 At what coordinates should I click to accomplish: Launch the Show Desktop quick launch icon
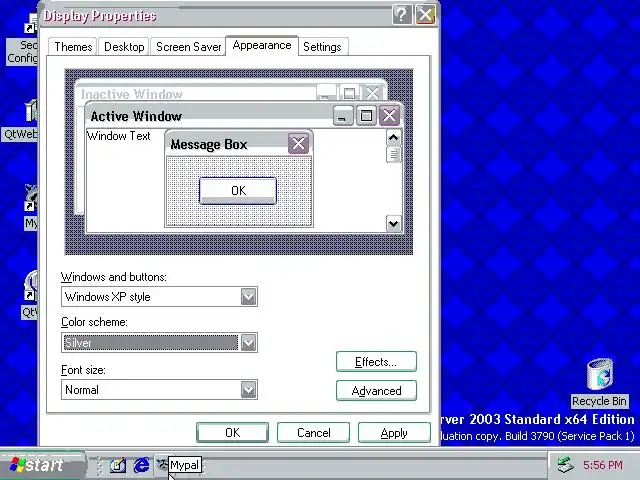click(118, 465)
